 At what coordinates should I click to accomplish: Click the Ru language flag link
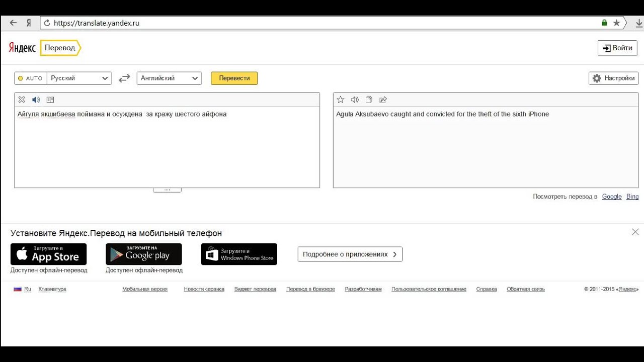click(x=22, y=289)
